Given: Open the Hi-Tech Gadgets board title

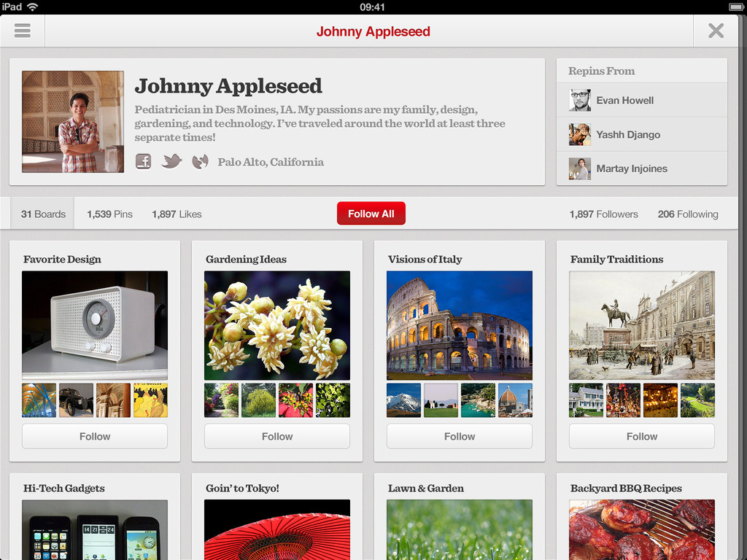Looking at the screenshot, I should pyautogui.click(x=64, y=488).
